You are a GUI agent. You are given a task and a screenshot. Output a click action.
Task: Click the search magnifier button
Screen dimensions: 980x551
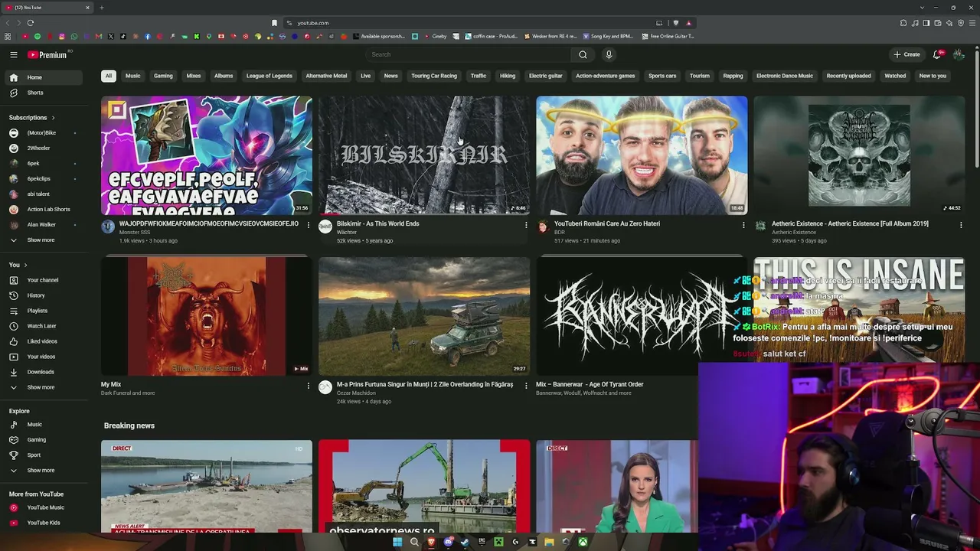[x=583, y=54]
